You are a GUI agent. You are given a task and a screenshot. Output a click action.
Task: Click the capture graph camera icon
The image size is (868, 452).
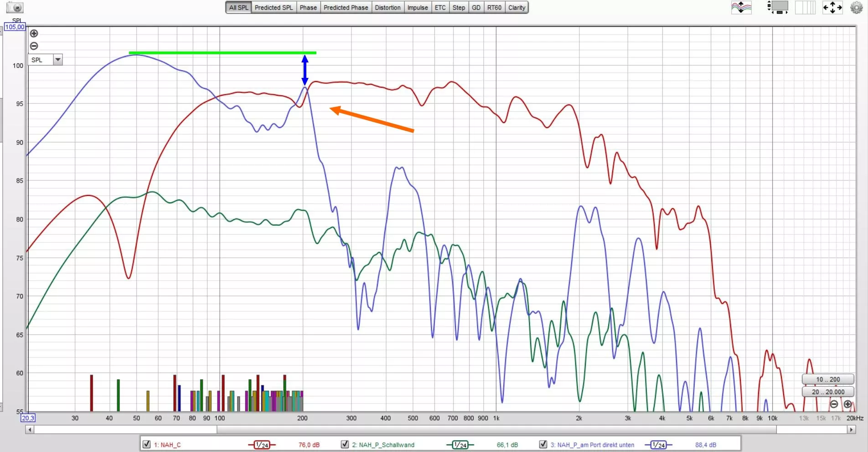tap(15, 8)
